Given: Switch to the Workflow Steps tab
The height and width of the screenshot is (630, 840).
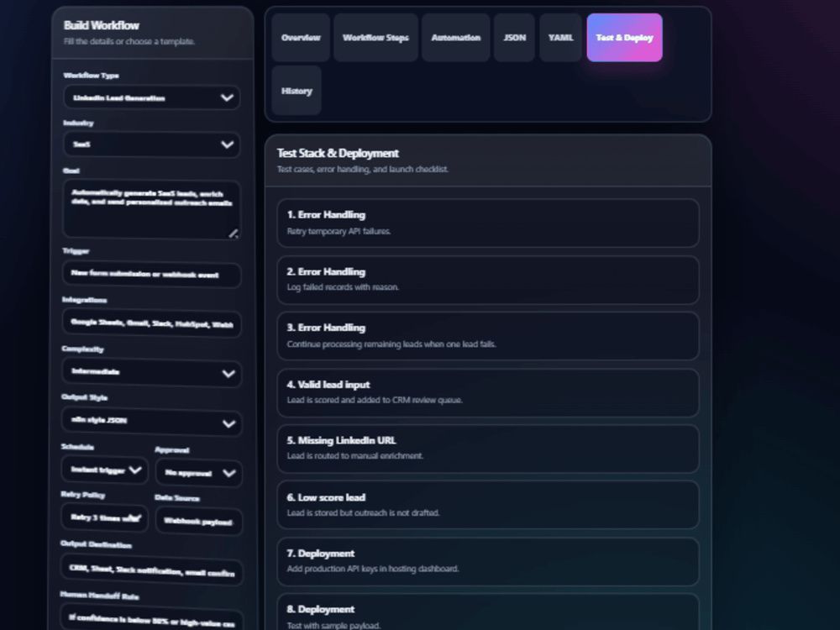Looking at the screenshot, I should pyautogui.click(x=375, y=38).
